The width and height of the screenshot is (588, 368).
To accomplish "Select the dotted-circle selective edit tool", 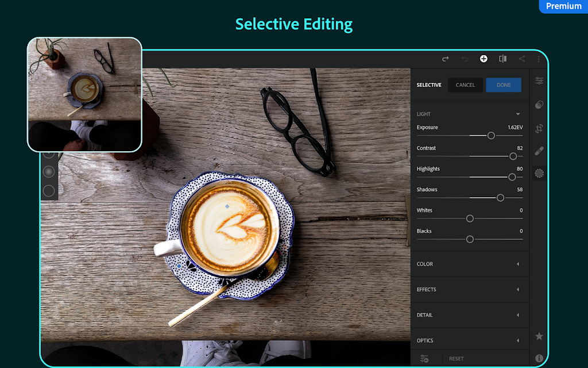I will [539, 173].
